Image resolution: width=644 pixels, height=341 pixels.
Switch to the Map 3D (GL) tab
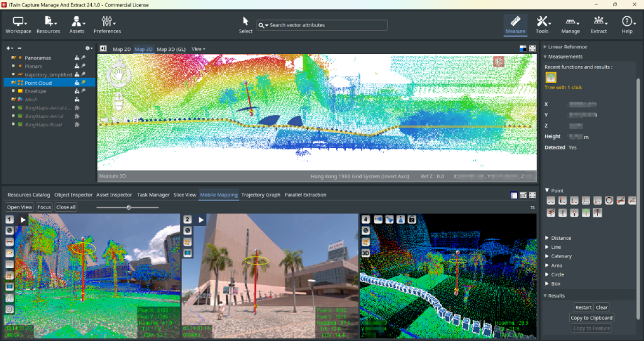click(x=171, y=49)
